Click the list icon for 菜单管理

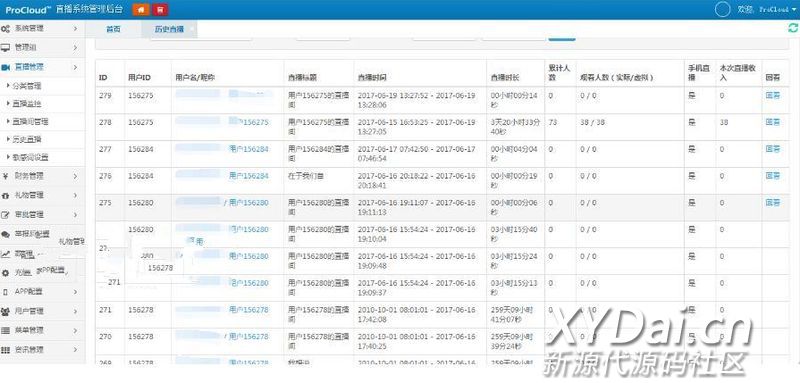[6, 331]
